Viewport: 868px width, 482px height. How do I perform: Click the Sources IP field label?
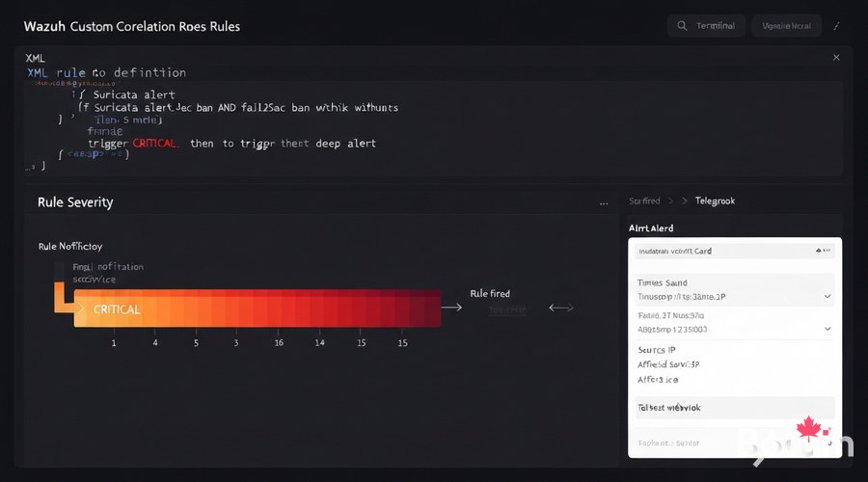(657, 350)
